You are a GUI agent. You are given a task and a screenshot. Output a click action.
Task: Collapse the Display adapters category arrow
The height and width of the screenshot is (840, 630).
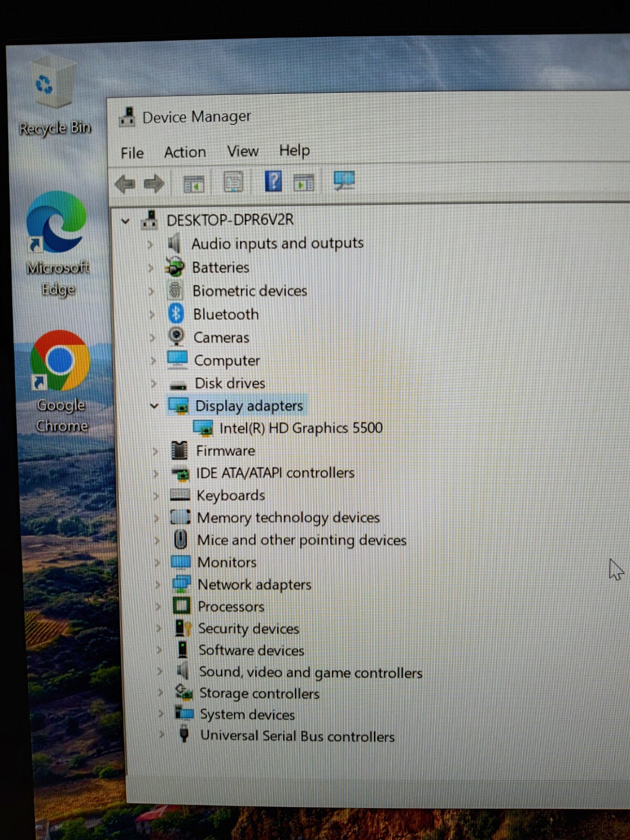pyautogui.click(x=154, y=406)
